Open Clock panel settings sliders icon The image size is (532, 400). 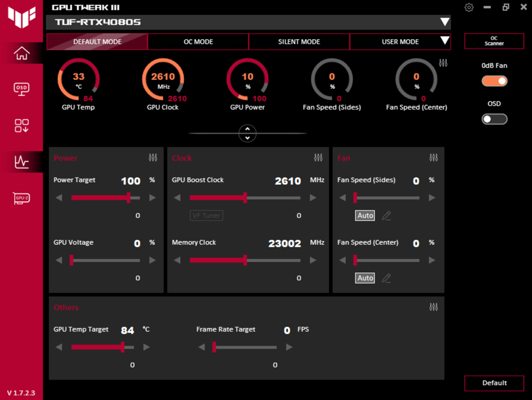pos(319,158)
